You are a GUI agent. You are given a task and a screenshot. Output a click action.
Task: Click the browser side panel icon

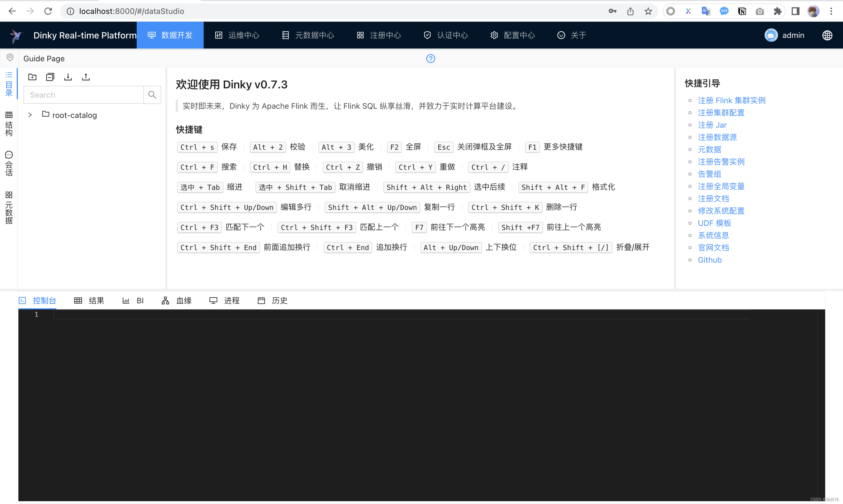(x=795, y=11)
